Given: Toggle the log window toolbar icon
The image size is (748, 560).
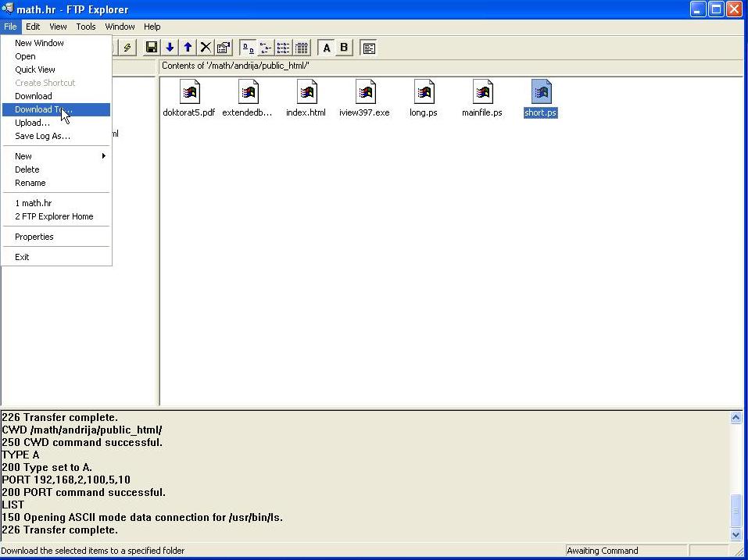Looking at the screenshot, I should click(369, 48).
